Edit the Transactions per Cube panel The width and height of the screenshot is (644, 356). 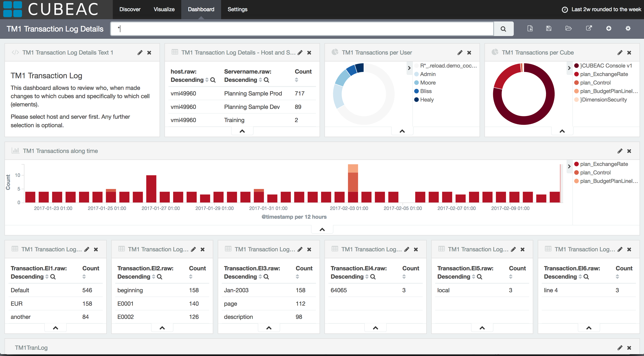620,53
